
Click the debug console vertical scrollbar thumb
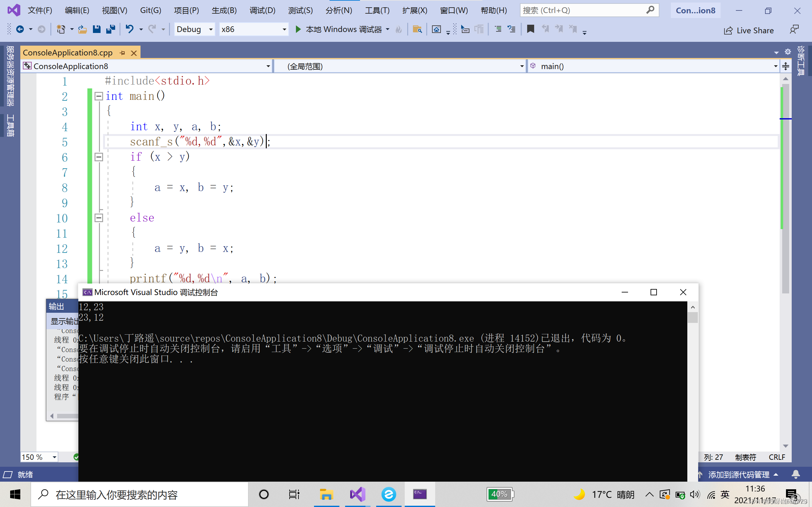(692, 317)
